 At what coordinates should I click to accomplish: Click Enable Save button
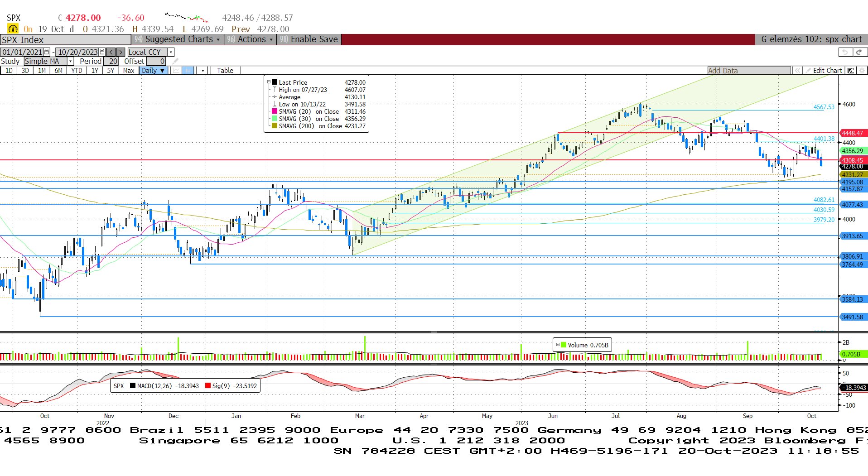pyautogui.click(x=309, y=39)
